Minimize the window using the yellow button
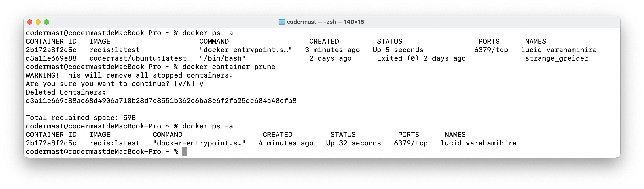 (38, 22)
